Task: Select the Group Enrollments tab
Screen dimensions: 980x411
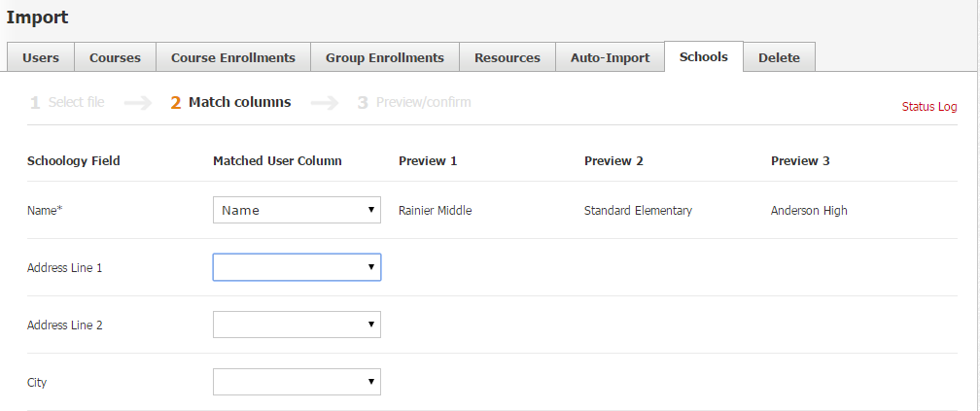Action: pos(384,57)
